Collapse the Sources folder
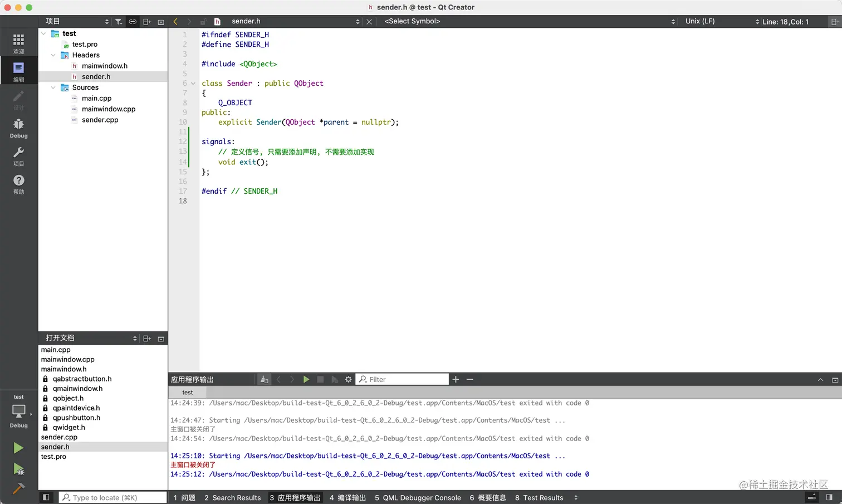This screenshot has height=504, width=842. (x=53, y=87)
